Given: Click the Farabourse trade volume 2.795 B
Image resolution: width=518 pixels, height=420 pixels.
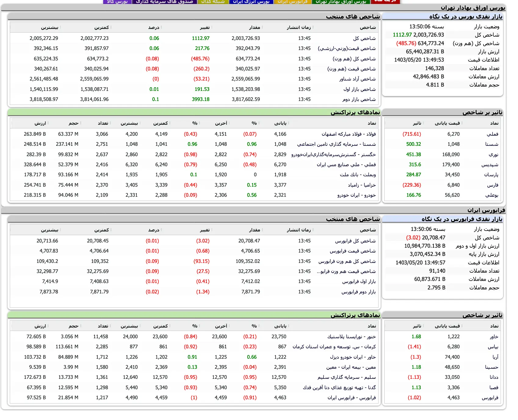Looking at the screenshot, I should point(436,288).
